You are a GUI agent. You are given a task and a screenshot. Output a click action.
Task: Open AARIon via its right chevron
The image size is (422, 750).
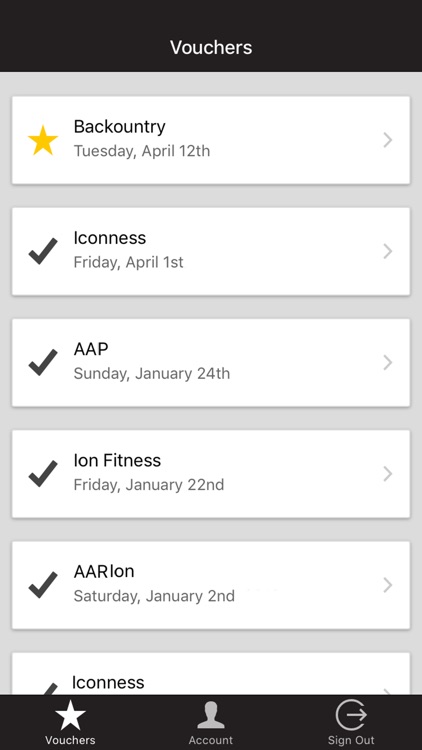point(388,585)
